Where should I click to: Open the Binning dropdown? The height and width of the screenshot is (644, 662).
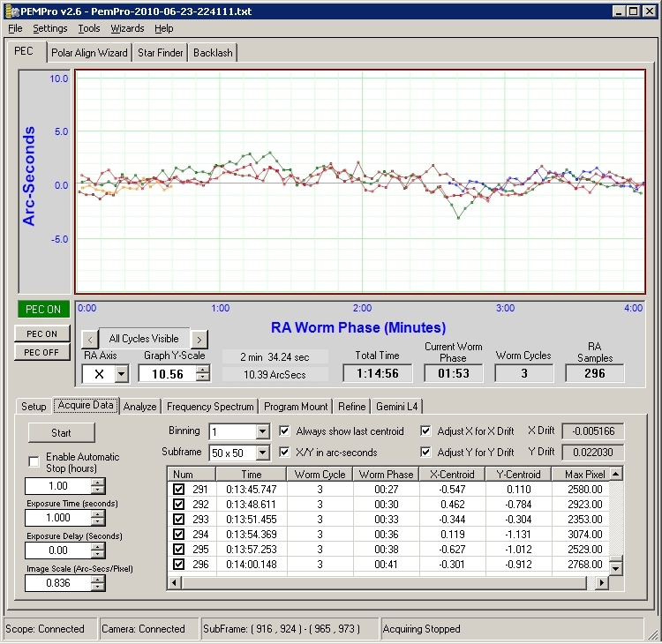[x=262, y=431]
